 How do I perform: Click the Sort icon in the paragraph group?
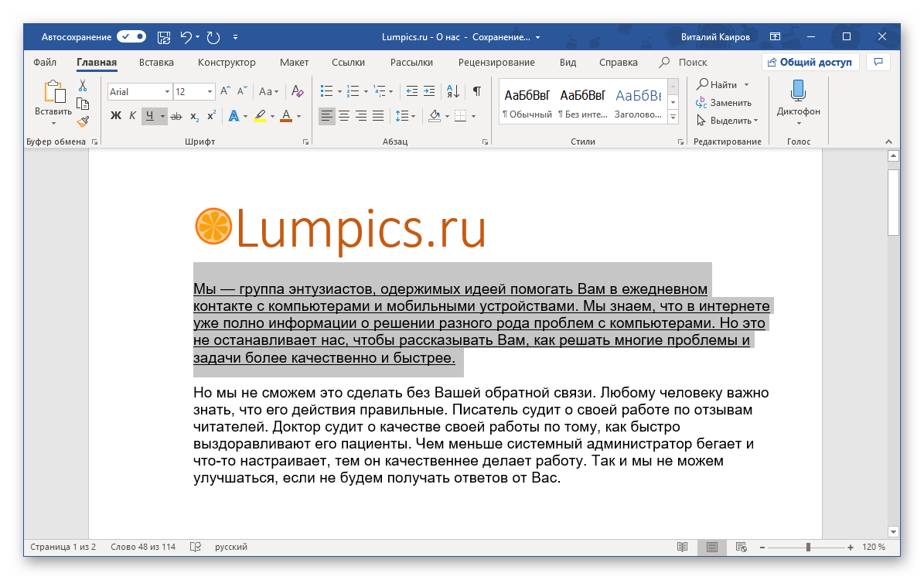(x=454, y=91)
